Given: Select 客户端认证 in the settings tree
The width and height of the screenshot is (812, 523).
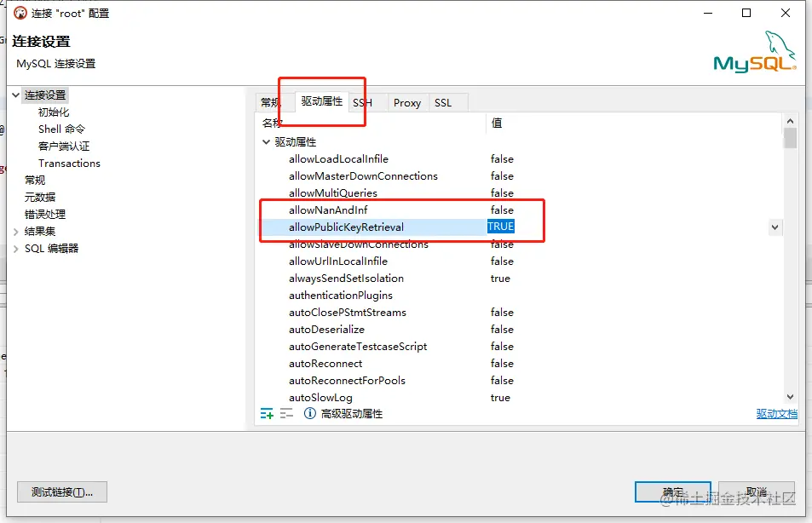Looking at the screenshot, I should pyautogui.click(x=64, y=146).
